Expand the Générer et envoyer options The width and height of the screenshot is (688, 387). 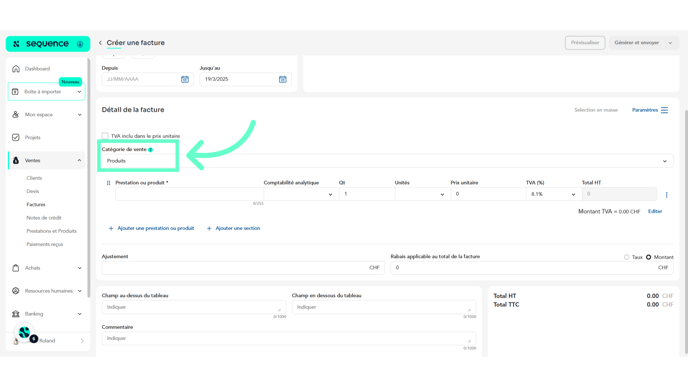click(670, 43)
